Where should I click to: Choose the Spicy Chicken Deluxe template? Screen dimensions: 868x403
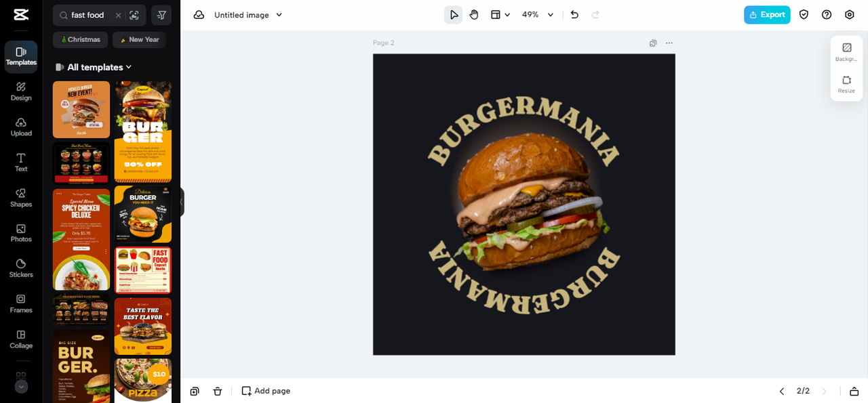pos(81,239)
